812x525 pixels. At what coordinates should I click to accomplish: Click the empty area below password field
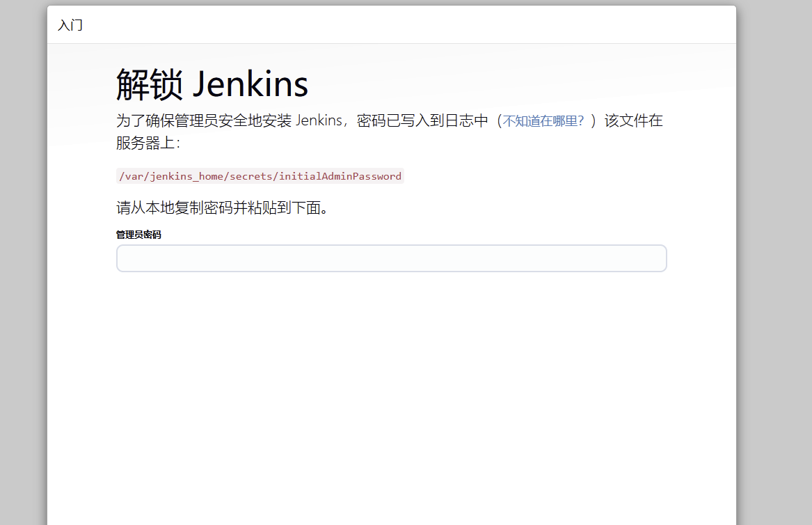pos(391,348)
